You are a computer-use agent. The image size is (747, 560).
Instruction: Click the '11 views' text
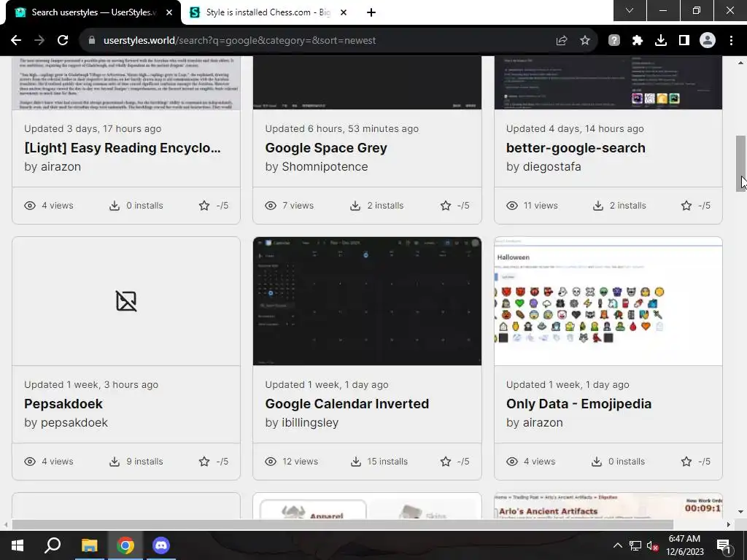(541, 206)
